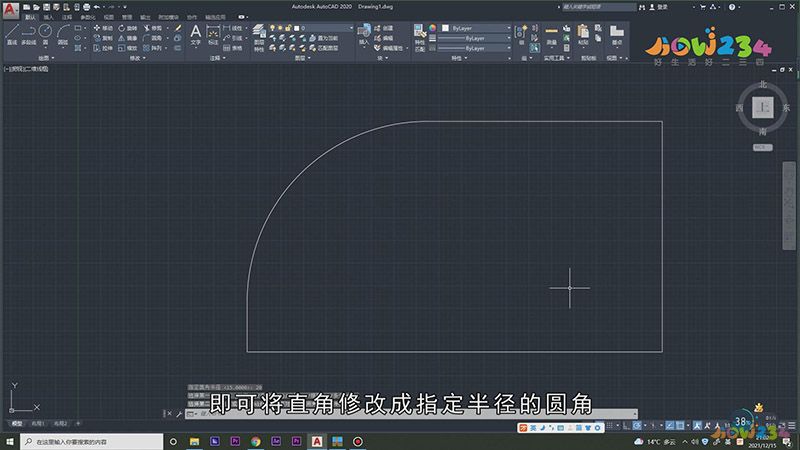Screen dimensions: 800x450
Task: Click the Windows taskbar search box
Action: [x=92, y=441]
